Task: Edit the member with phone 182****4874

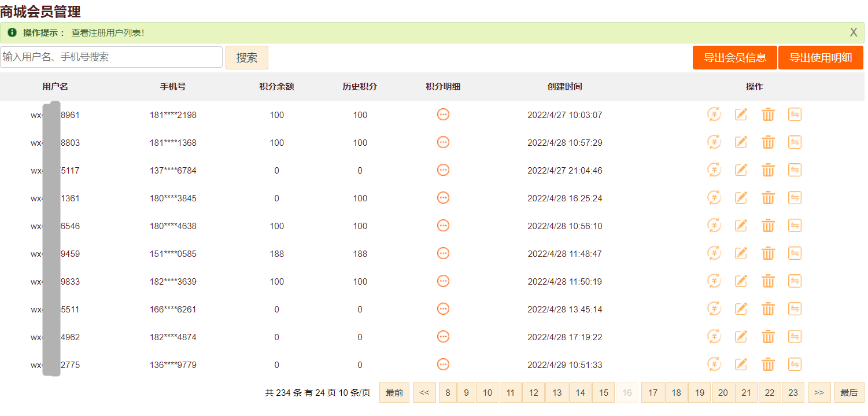Action: click(x=741, y=336)
